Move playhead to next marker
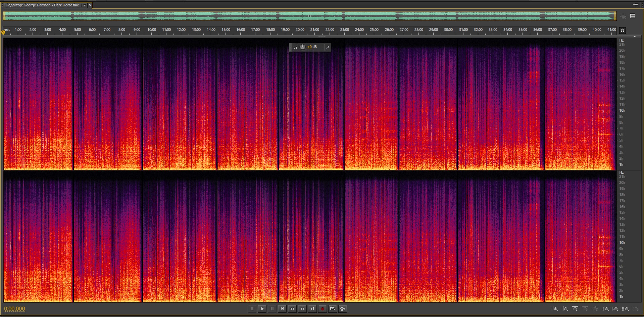Viewport: 644px width, 317px height. pos(312,309)
